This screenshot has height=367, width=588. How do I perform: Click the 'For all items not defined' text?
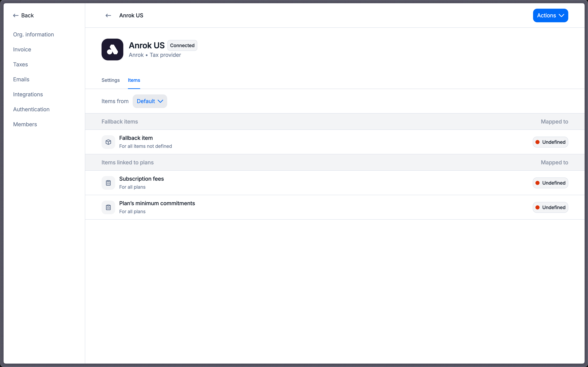(x=146, y=146)
